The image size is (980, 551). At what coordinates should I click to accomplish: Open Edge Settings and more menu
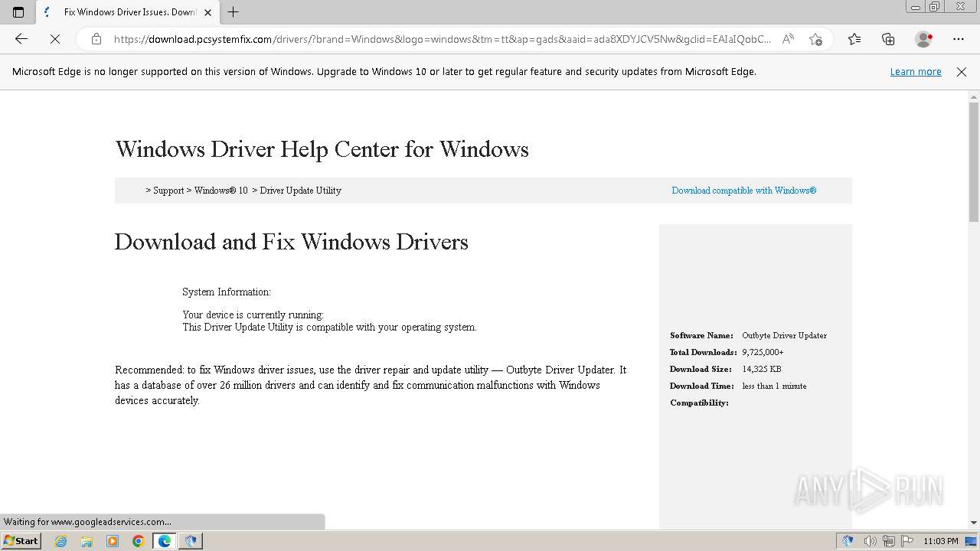[x=959, y=39]
